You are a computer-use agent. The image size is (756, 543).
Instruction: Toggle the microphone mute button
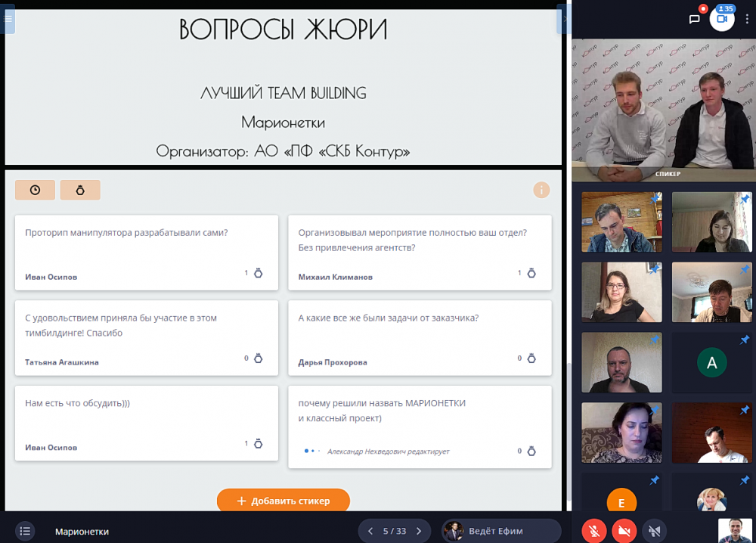point(594,531)
